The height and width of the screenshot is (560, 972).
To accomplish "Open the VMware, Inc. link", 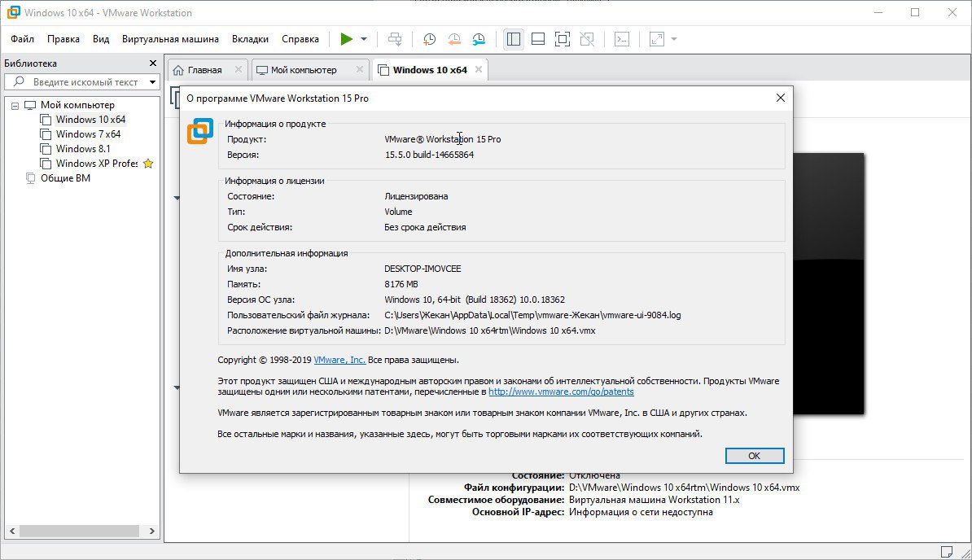I will [339, 360].
